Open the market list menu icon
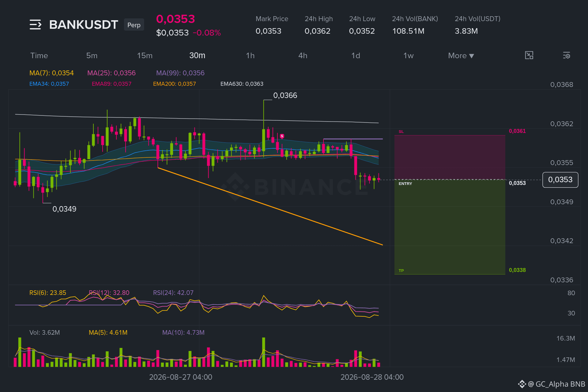The image size is (588, 392). point(36,24)
